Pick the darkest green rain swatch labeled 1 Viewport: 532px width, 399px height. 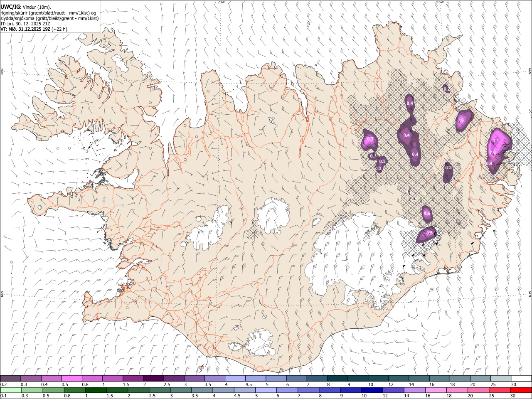point(96,390)
